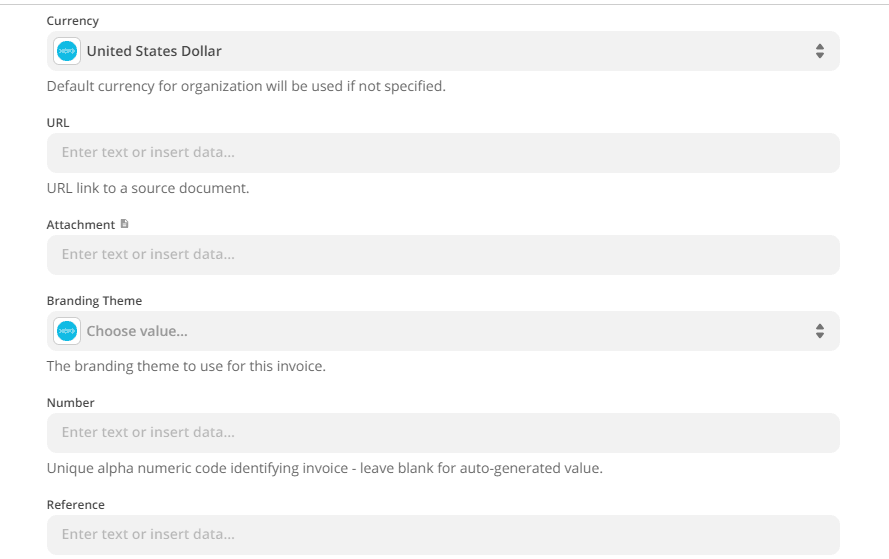
Task: Expand the Branding Theme dropdown arrows
Action: tap(819, 331)
